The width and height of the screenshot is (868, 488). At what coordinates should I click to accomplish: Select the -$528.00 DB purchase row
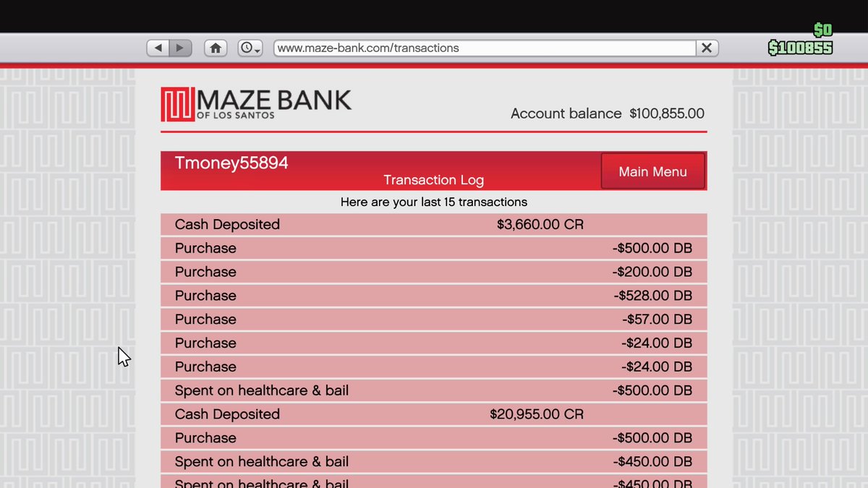[x=433, y=296]
